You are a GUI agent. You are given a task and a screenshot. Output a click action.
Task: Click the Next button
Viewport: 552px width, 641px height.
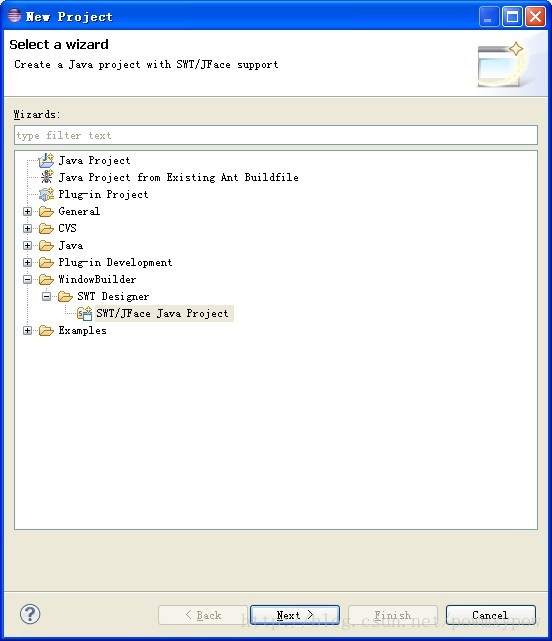[x=295, y=615]
